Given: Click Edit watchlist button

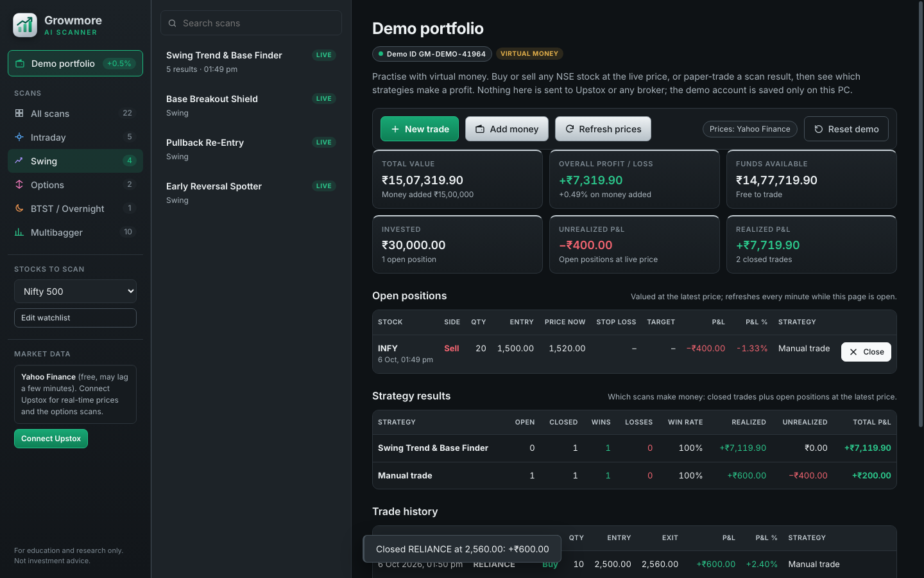Looking at the screenshot, I should (75, 318).
